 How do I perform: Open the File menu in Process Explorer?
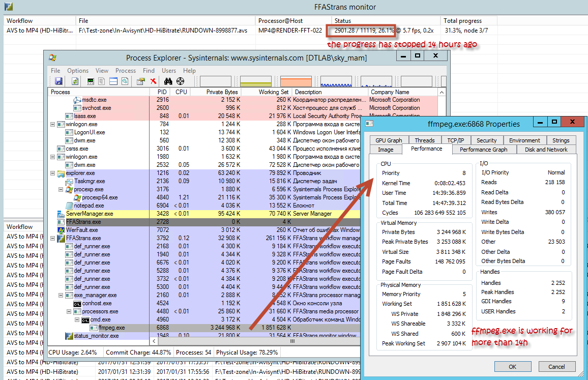click(55, 71)
